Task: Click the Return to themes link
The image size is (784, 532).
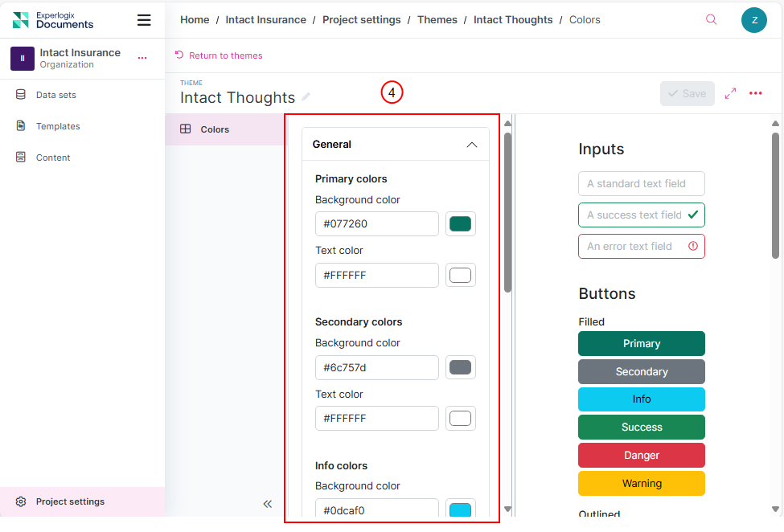Action: (x=225, y=55)
